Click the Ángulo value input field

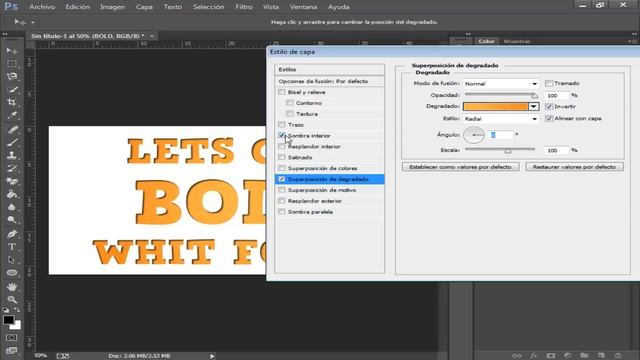click(x=501, y=135)
